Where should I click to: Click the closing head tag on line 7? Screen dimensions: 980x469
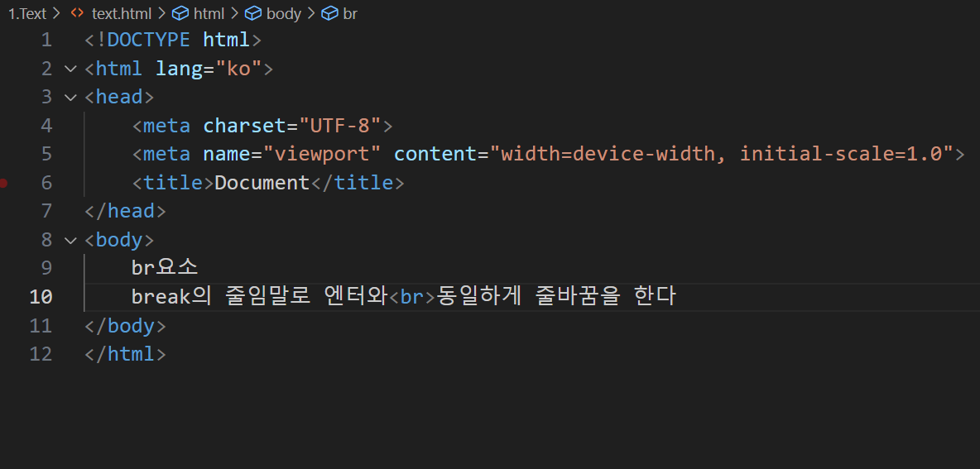point(125,212)
